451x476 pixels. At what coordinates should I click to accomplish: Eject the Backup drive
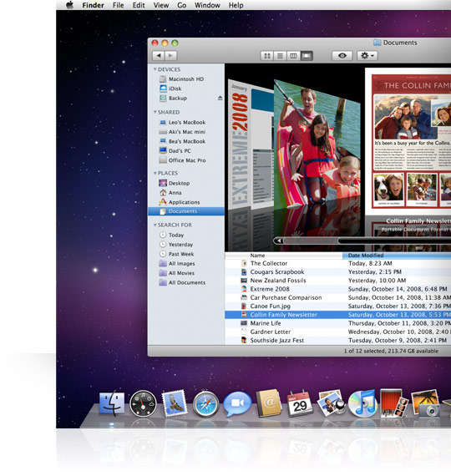(220, 98)
